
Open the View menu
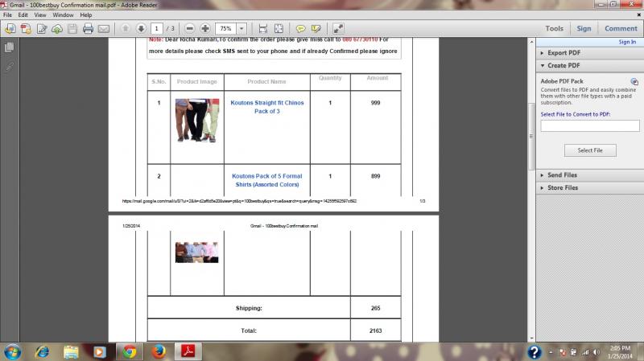pos(39,14)
